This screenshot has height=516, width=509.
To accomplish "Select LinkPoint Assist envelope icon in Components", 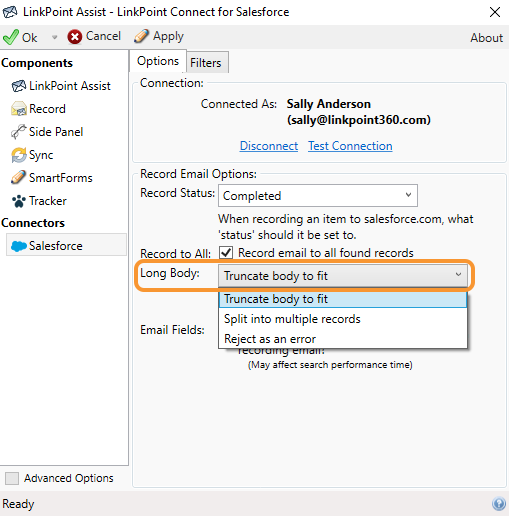I will pos(19,86).
